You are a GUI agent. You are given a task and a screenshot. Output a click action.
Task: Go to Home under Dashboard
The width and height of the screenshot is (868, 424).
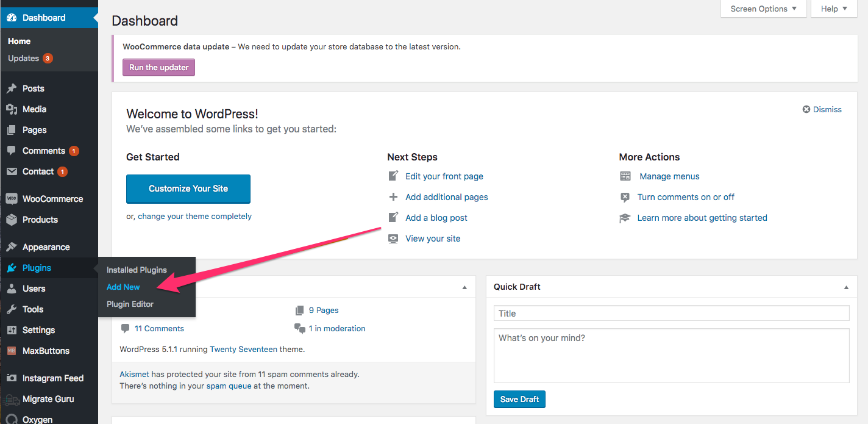pyautogui.click(x=19, y=41)
